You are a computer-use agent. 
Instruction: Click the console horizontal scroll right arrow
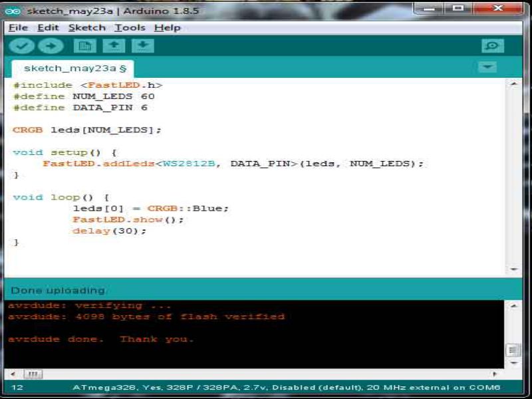[495, 374]
